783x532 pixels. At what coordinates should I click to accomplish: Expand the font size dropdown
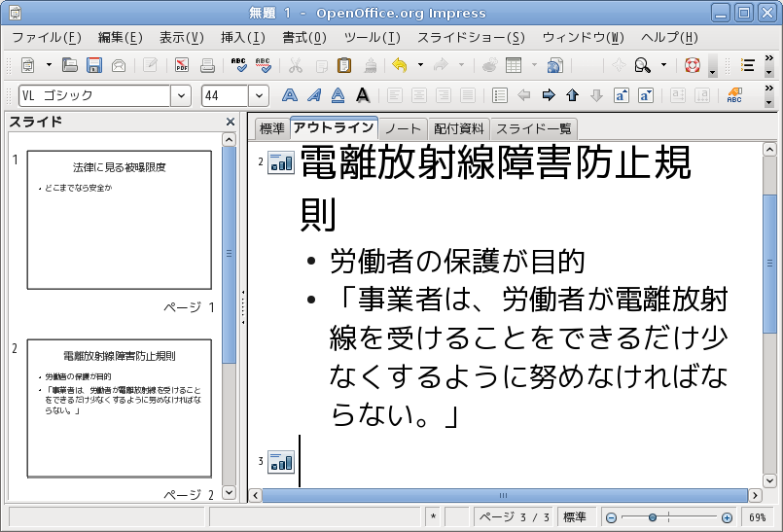259,95
